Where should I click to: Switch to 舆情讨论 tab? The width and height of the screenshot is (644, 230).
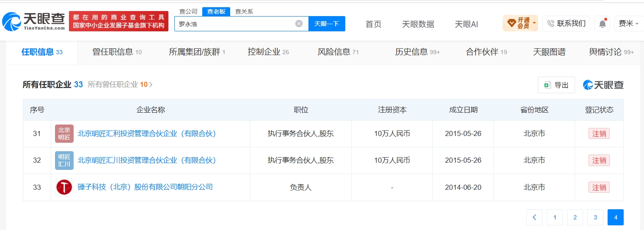611,52
